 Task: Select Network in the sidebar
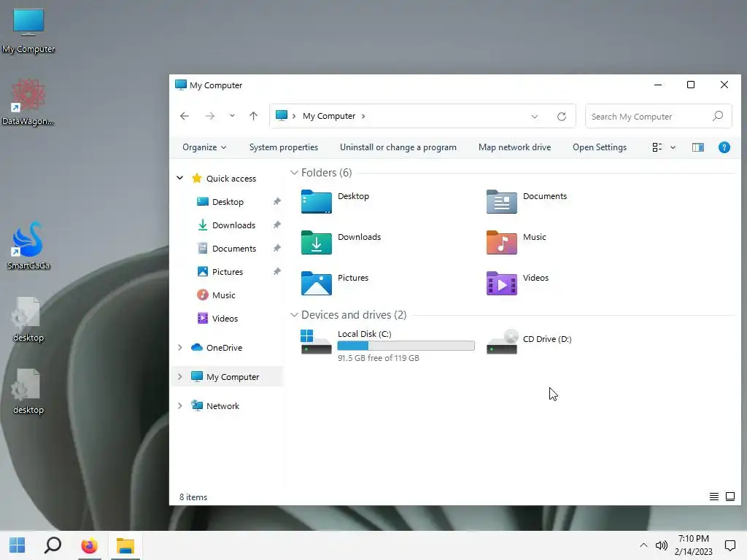pos(222,405)
